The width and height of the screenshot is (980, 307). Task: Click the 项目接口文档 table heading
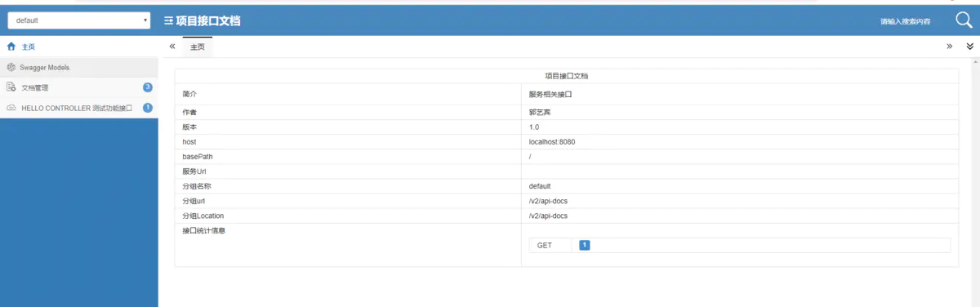click(567, 76)
